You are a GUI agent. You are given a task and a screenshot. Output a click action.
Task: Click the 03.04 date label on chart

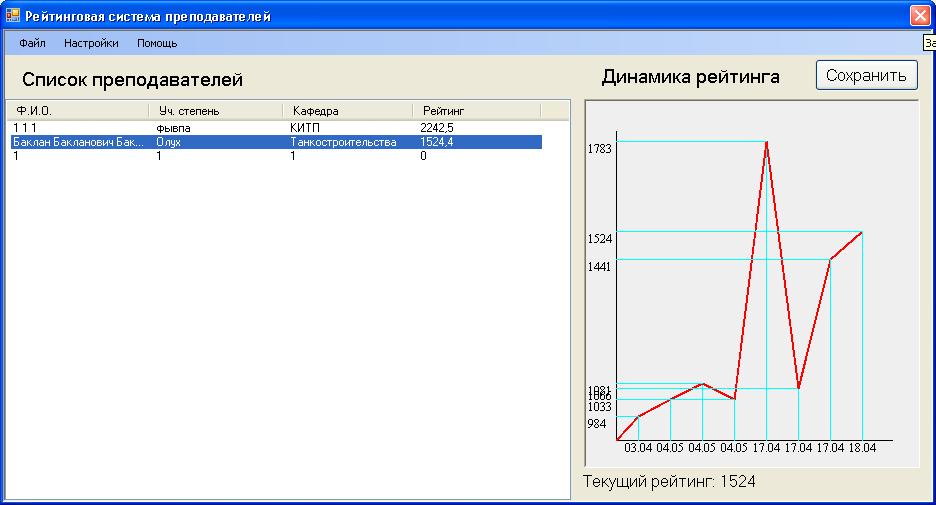click(x=638, y=448)
